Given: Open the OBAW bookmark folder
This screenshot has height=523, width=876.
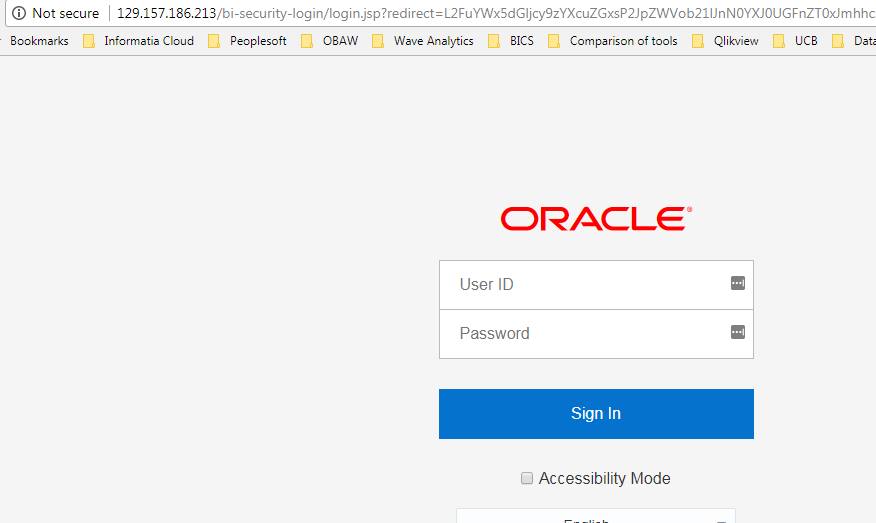Looking at the screenshot, I should point(329,41).
